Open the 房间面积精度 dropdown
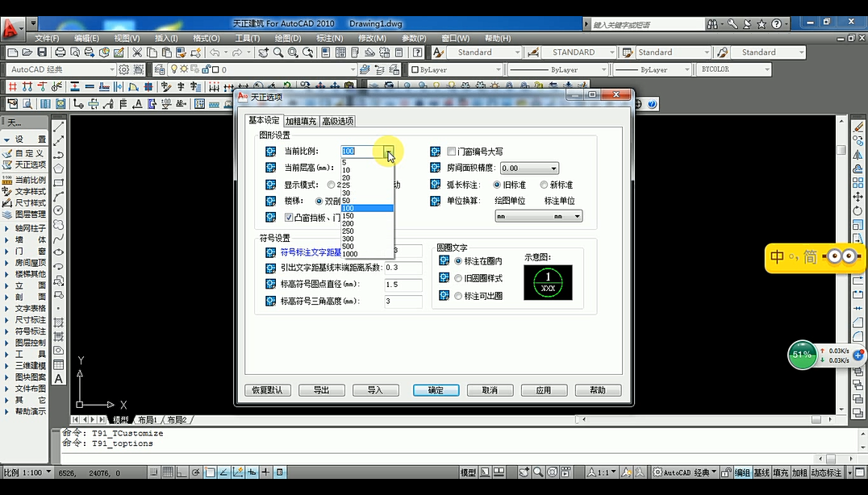Viewport: 868px width, 495px height. [x=553, y=168]
